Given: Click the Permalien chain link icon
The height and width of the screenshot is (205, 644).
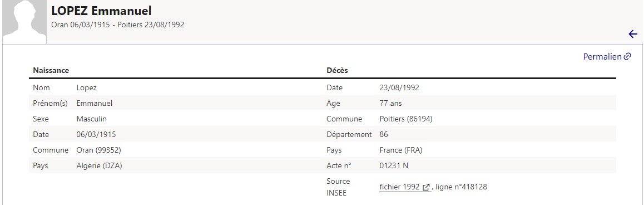Looking at the screenshot, I should pos(627,57).
